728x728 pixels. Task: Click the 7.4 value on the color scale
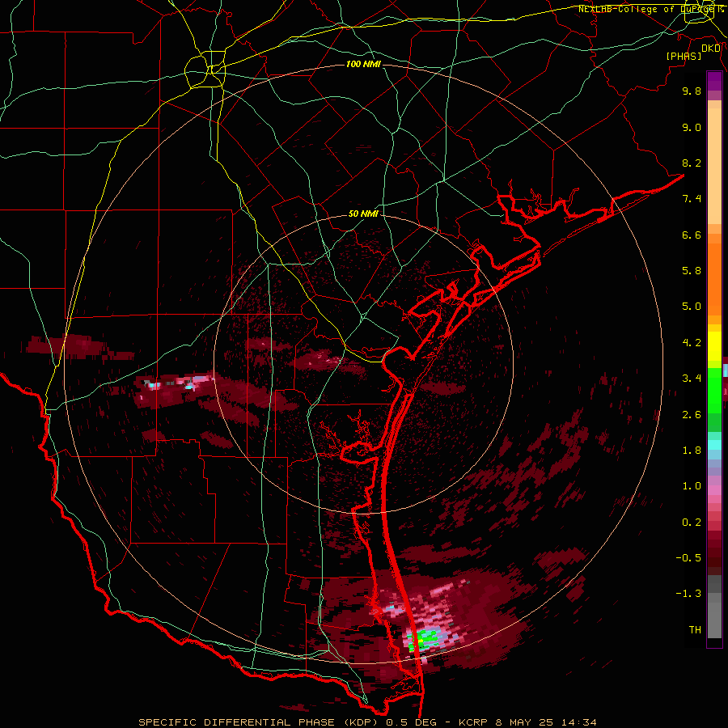(x=692, y=199)
